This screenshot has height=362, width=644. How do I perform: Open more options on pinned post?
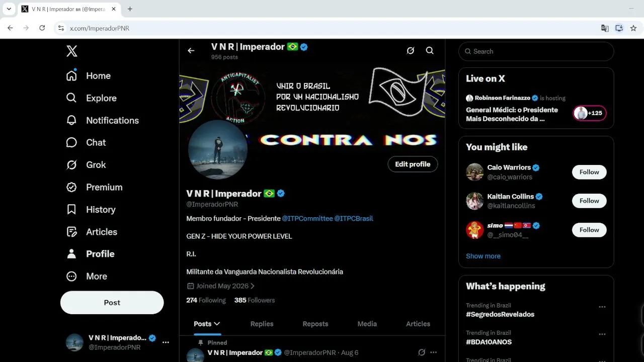click(x=433, y=352)
